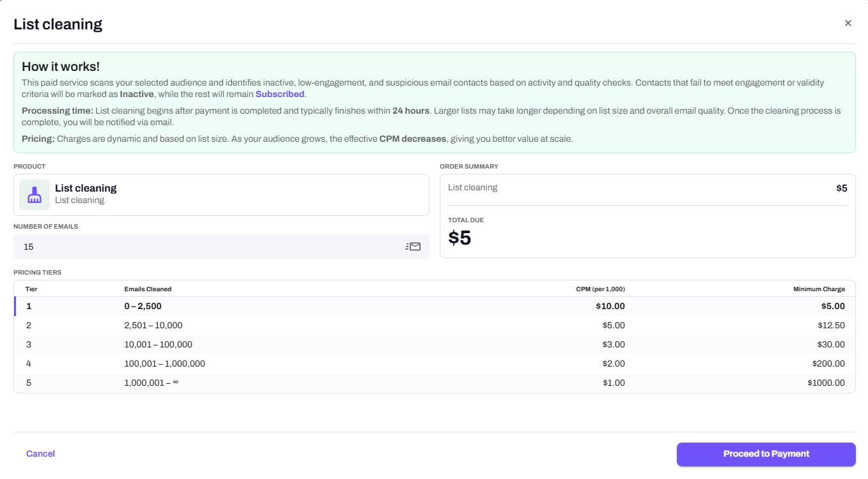Screen dimensions: 868x479
Task: Click the Emails Cleaned column header
Action: point(148,289)
